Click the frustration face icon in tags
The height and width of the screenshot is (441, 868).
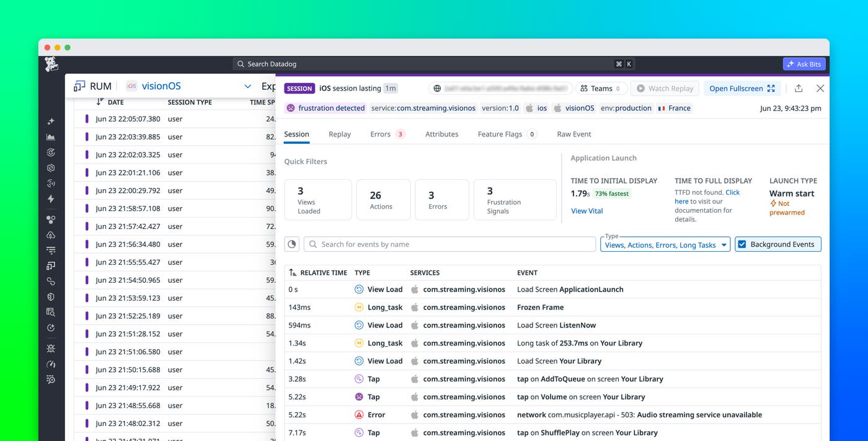click(x=290, y=108)
